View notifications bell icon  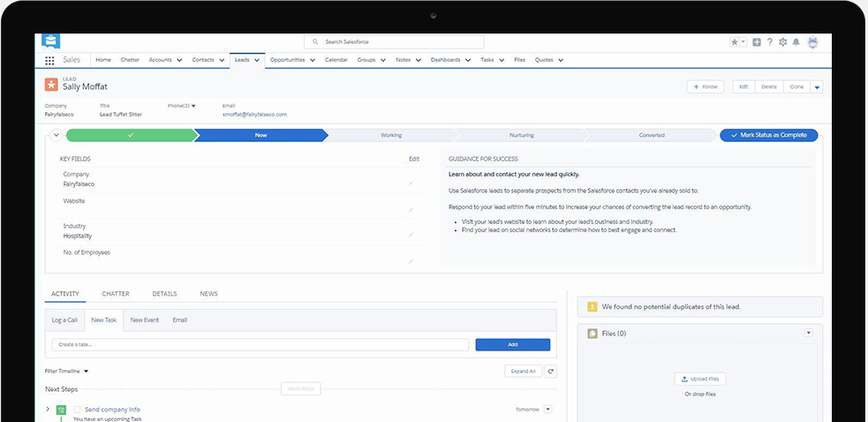(x=796, y=41)
